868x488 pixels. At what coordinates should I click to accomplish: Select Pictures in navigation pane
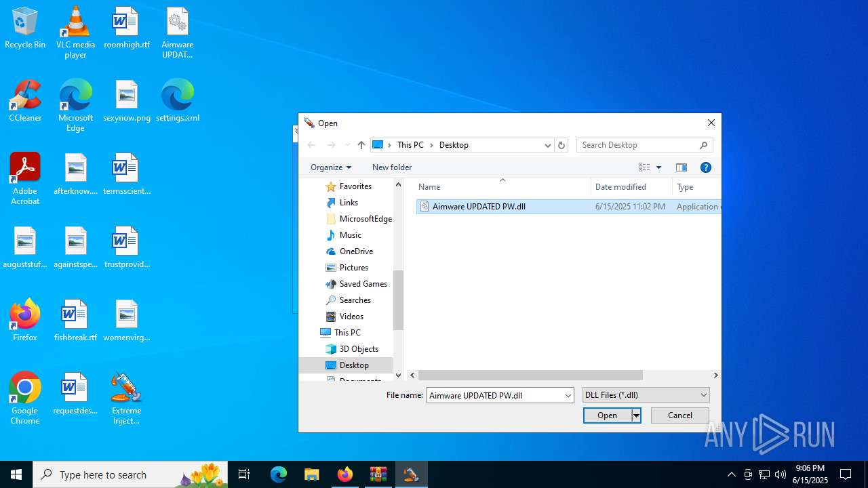click(353, 268)
